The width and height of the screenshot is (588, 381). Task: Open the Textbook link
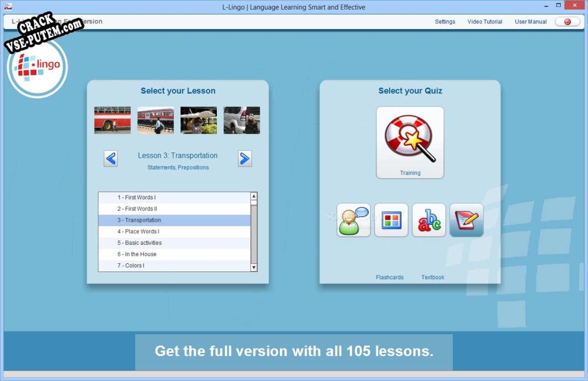433,277
